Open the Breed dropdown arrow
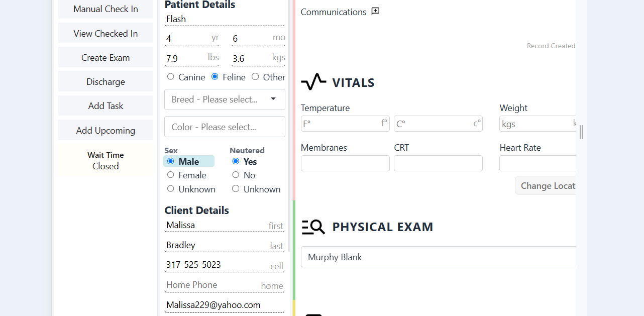The height and width of the screenshot is (316, 644). point(273,99)
